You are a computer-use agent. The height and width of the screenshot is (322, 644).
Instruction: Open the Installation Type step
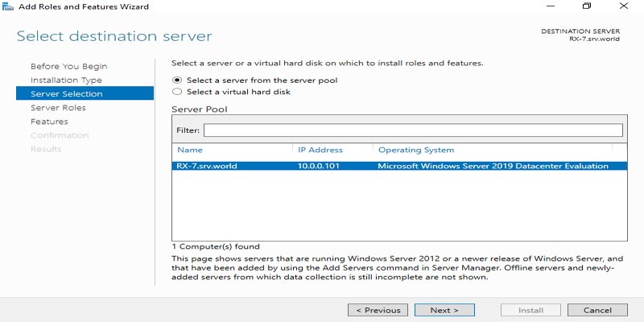tap(66, 80)
